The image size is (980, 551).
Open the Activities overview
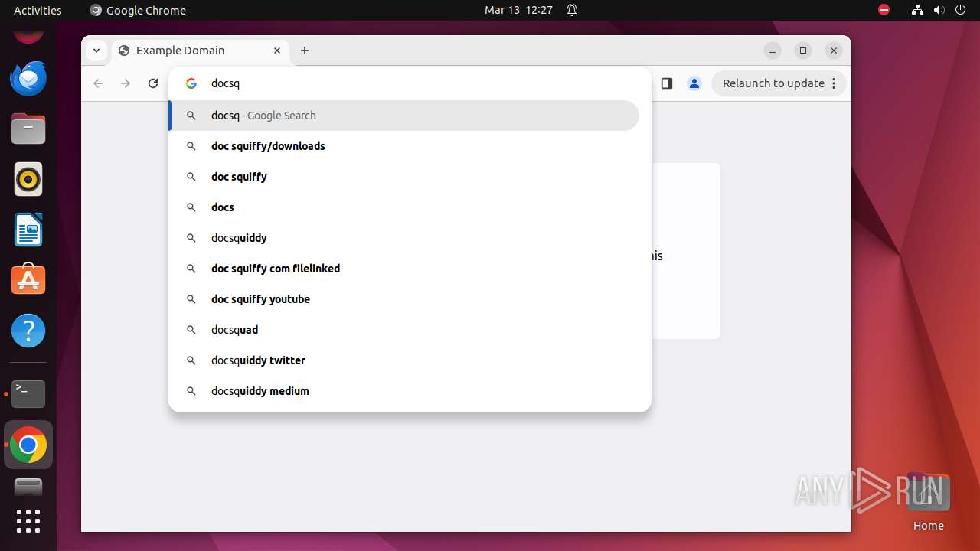[38, 10]
